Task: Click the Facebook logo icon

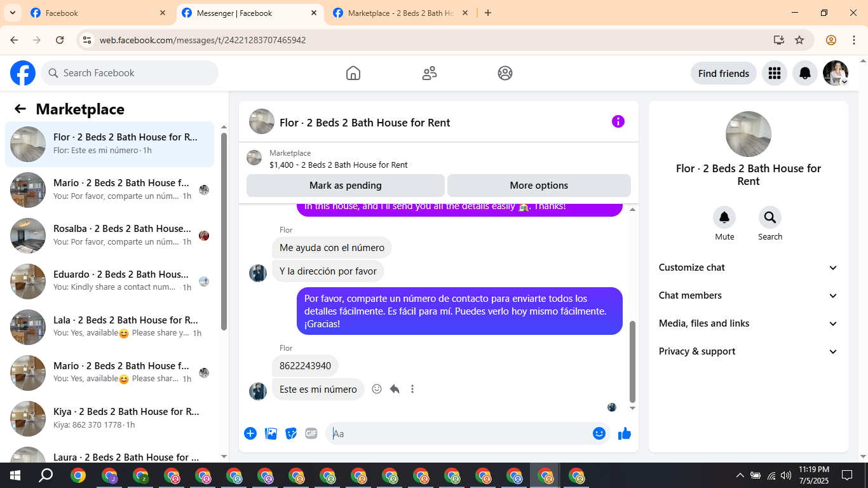Action: (23, 73)
